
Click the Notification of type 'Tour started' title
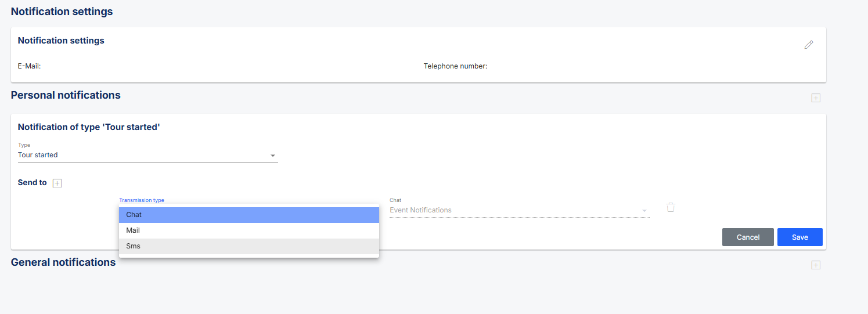(89, 127)
